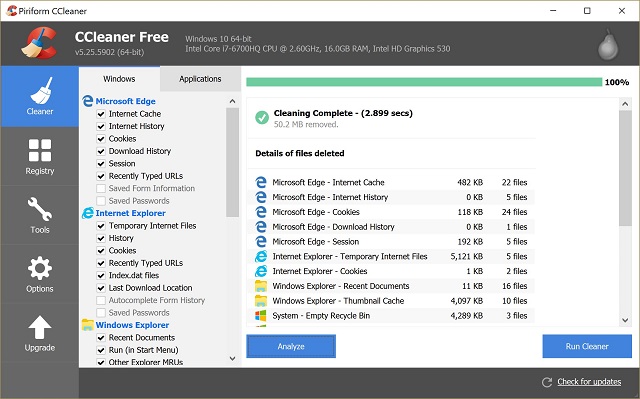Image resolution: width=640 pixels, height=399 pixels.
Task: Click the Microsoft Edge group icon
Action: coord(87,101)
